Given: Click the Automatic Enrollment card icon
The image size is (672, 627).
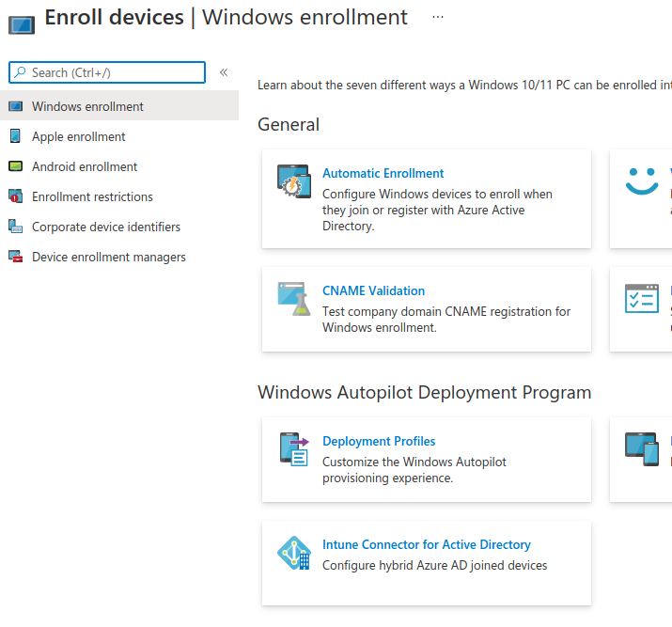Looking at the screenshot, I should tap(294, 181).
